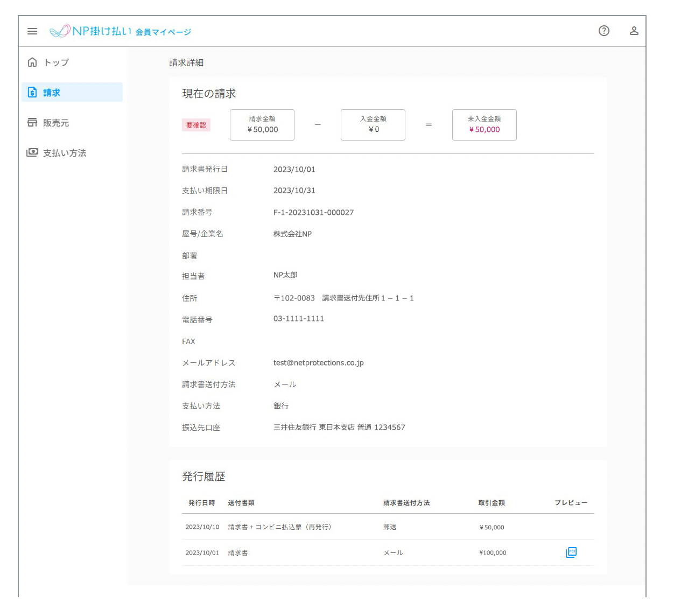Open the hamburger navigation menu
The height and width of the screenshot is (616, 688).
[x=32, y=31]
